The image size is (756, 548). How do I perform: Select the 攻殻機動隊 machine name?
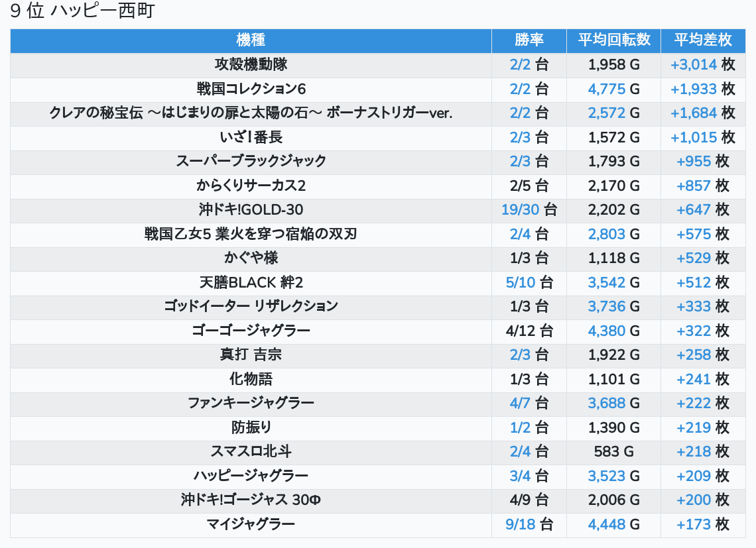[251, 64]
